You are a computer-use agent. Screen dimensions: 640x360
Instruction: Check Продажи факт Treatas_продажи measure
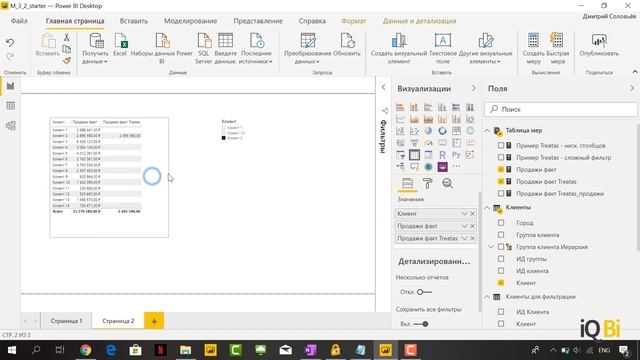tap(501, 193)
